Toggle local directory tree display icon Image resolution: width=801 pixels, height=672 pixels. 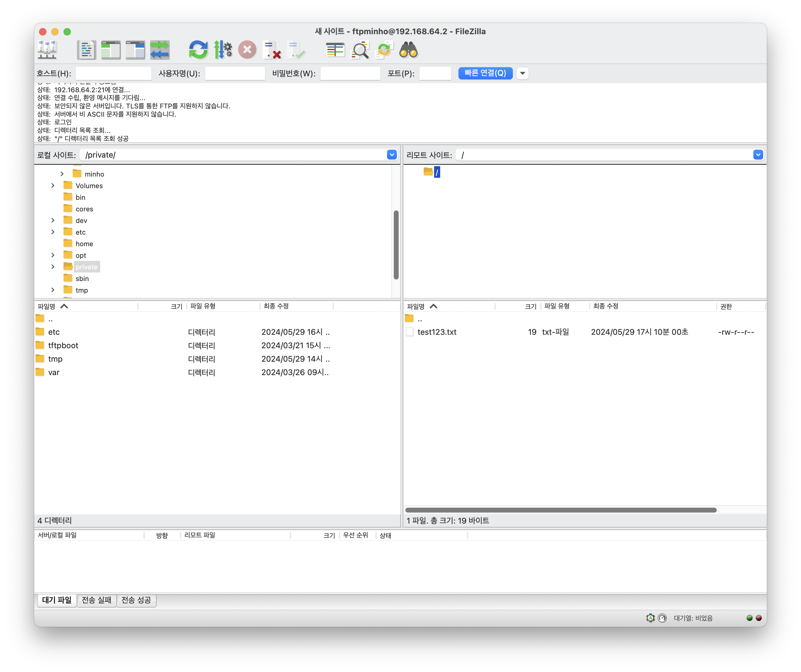coord(111,50)
